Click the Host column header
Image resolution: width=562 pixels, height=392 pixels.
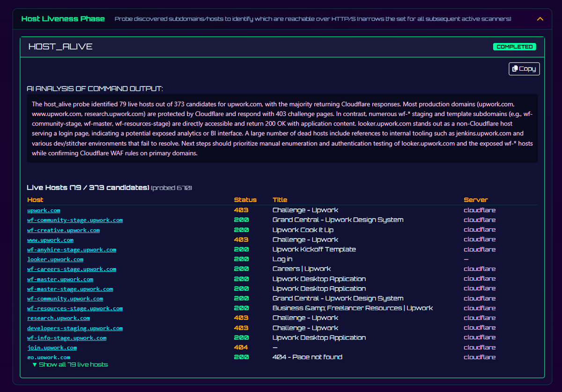(x=35, y=200)
